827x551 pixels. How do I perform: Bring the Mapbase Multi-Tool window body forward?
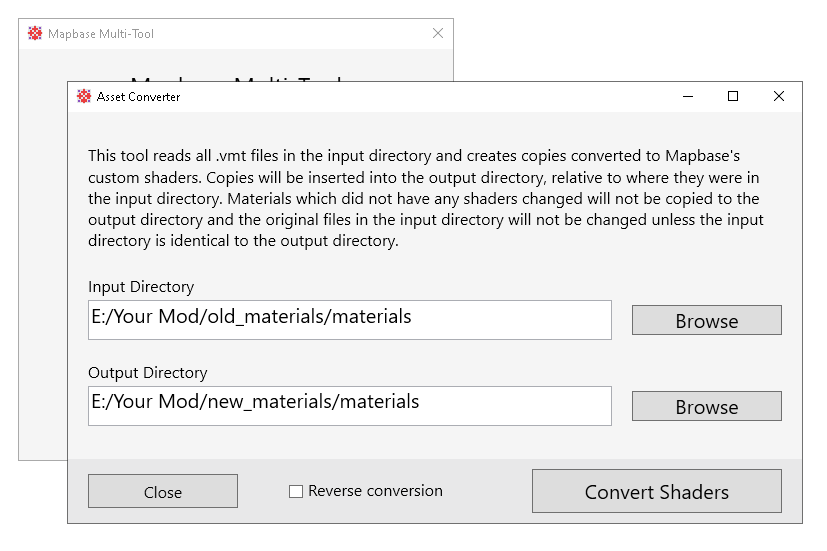pyautogui.click(x=42, y=300)
